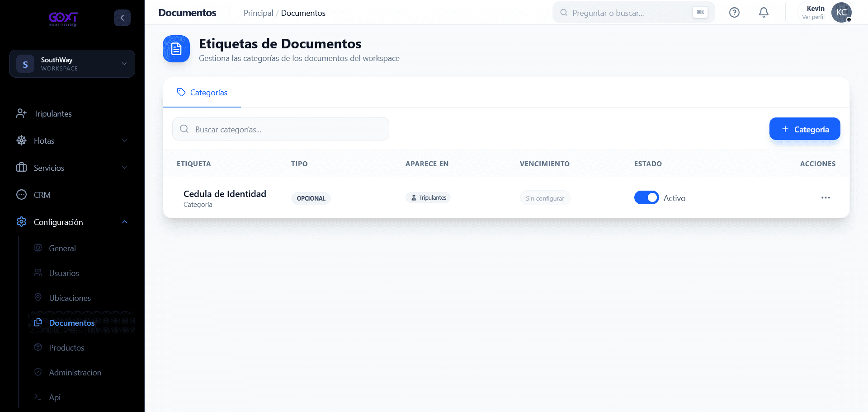The width and height of the screenshot is (868, 412).
Task: Click the Tripulantes sidebar icon
Action: click(21, 113)
